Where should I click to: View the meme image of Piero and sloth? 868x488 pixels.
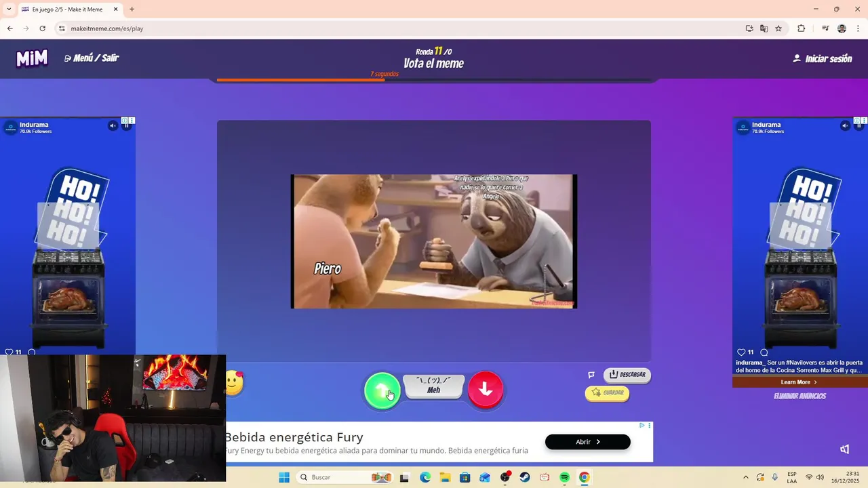pos(434,241)
